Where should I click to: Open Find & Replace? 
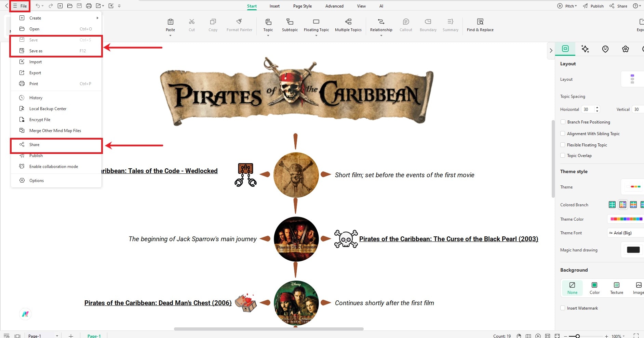pyautogui.click(x=480, y=25)
